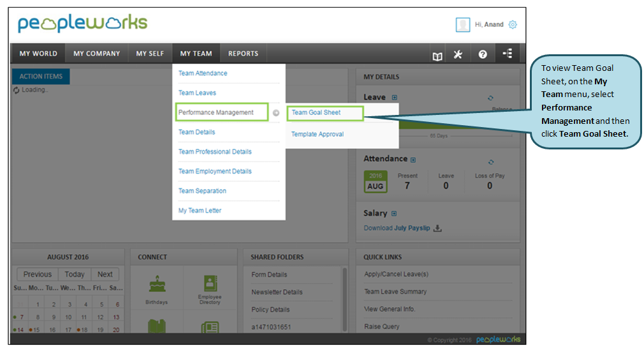Image resolution: width=644 pixels, height=348 pixels.
Task: Open Newsletter Details shared folder
Action: (x=277, y=292)
